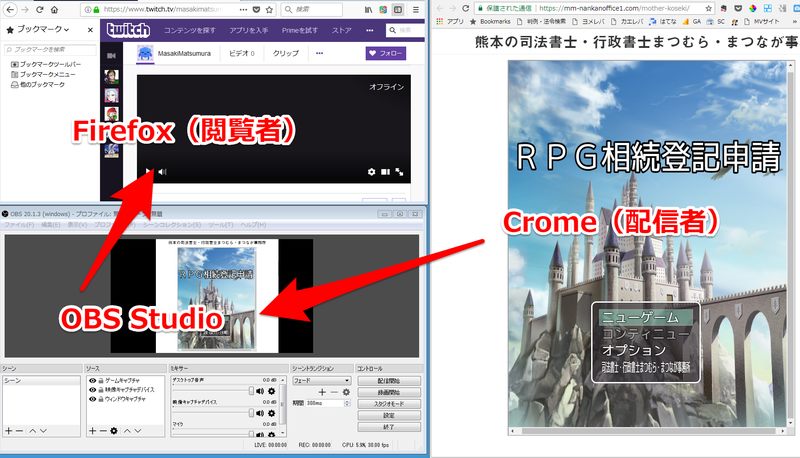
Task: Go back in Firefox history
Action: 10,10
